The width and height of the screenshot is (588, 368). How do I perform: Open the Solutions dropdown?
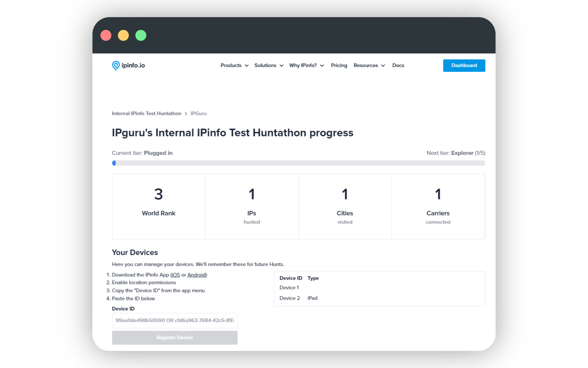[269, 65]
